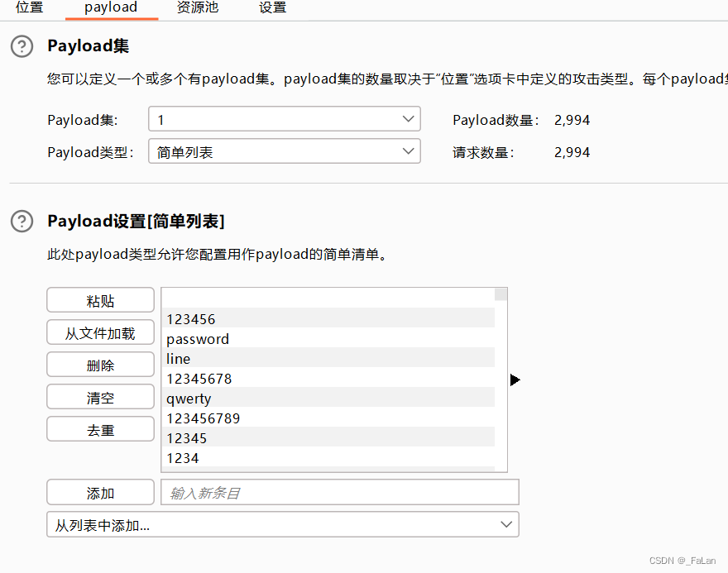
Task: Open the Payload类型 dropdown showing 简单列表
Action: [x=285, y=151]
